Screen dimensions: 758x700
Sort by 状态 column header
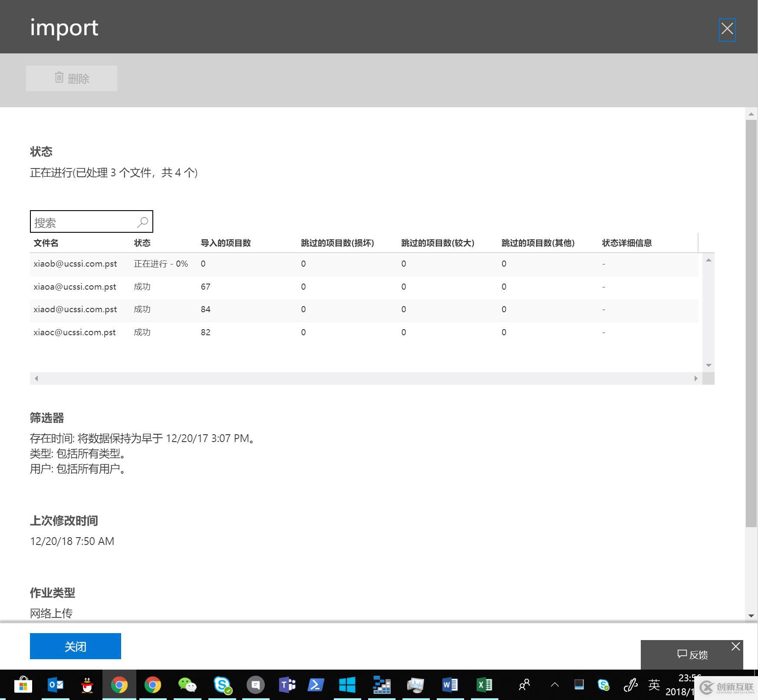142,243
